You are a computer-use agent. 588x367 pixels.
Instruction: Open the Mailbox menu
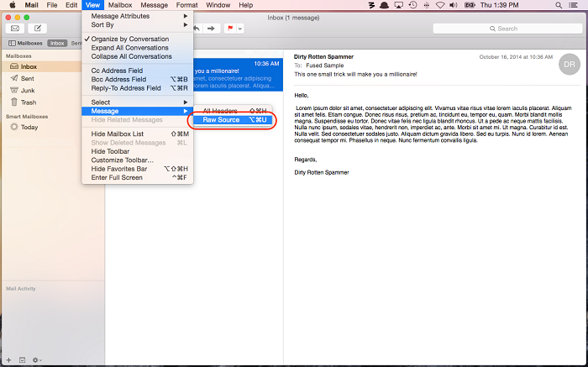[x=120, y=5]
